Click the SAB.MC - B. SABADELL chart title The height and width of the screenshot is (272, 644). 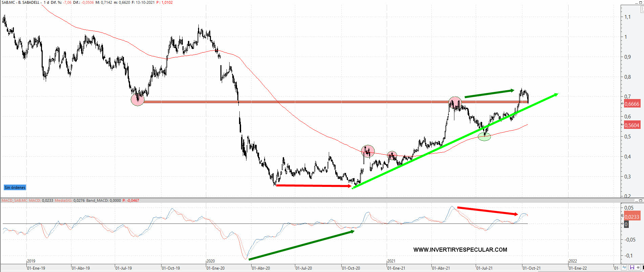(20, 2)
